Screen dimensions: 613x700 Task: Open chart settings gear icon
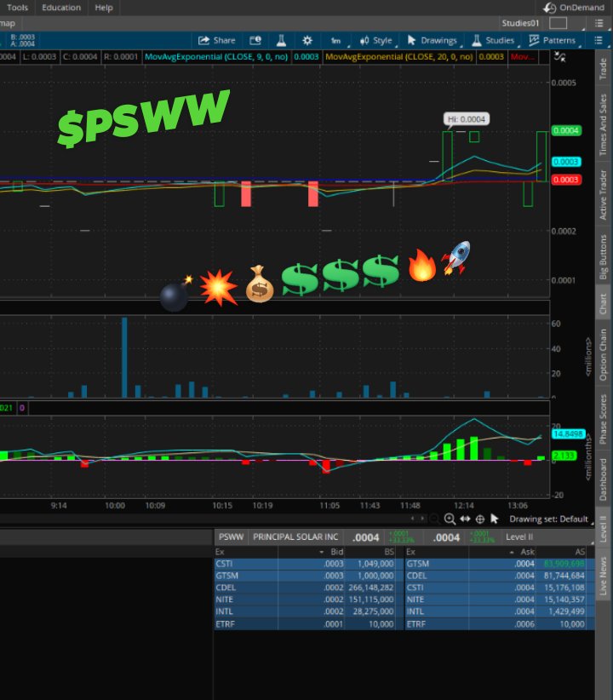pyautogui.click(x=307, y=41)
